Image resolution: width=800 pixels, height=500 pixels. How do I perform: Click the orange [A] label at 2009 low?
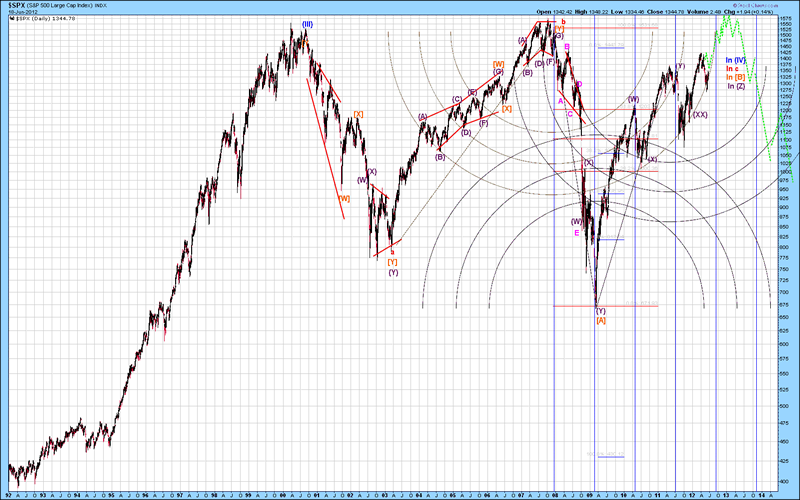click(x=601, y=320)
